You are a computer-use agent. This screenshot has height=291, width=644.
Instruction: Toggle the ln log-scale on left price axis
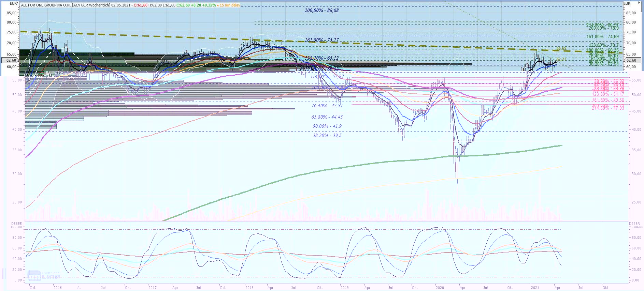[x=17, y=3]
